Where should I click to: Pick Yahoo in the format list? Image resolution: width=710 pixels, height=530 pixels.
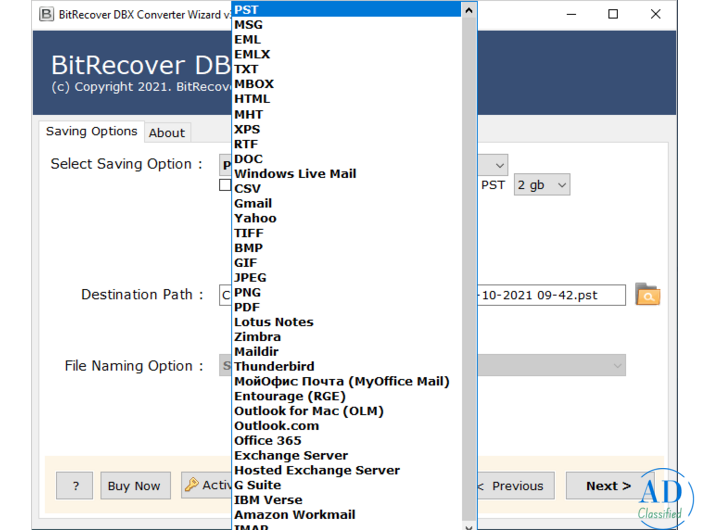[x=347, y=218]
